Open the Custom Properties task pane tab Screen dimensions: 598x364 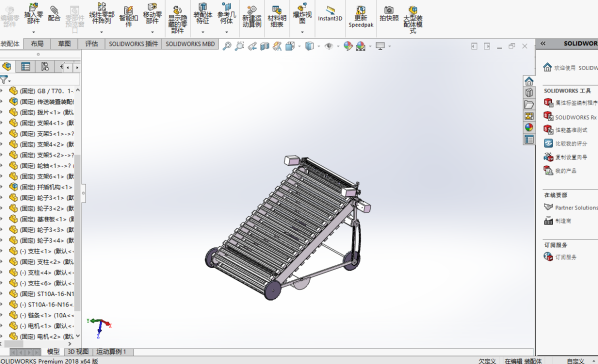pos(529,139)
